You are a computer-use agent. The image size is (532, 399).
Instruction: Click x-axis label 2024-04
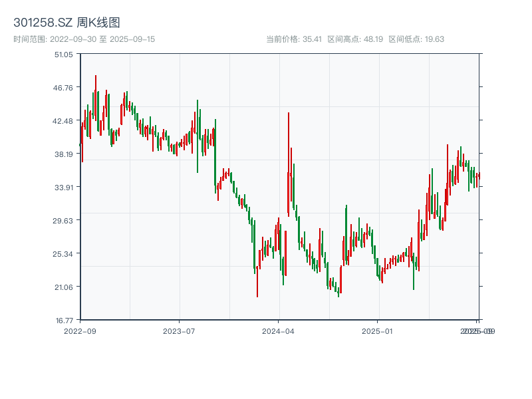coord(278,331)
